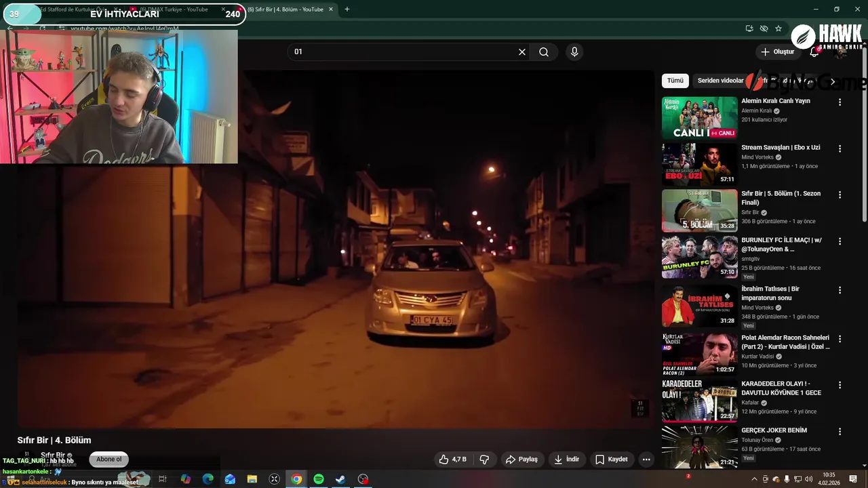The width and height of the screenshot is (868, 488).
Task: Open Outlook mail icon in taskbar
Action: (x=230, y=479)
